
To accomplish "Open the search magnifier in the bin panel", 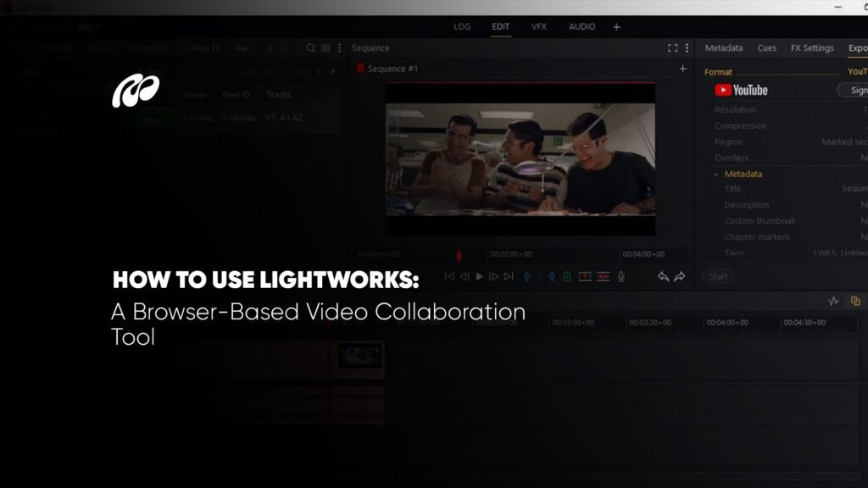I will click(310, 48).
